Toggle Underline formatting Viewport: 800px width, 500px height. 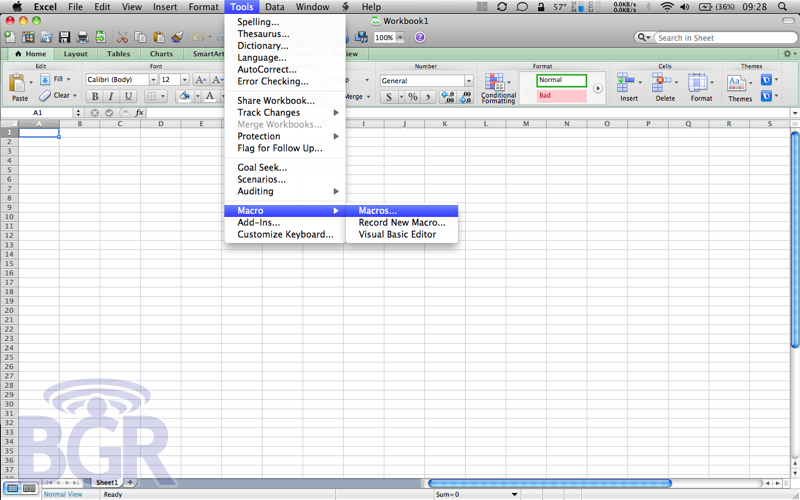pos(128,96)
